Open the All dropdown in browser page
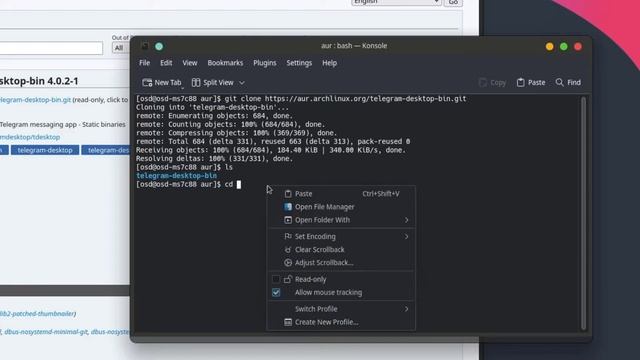 click(x=121, y=48)
